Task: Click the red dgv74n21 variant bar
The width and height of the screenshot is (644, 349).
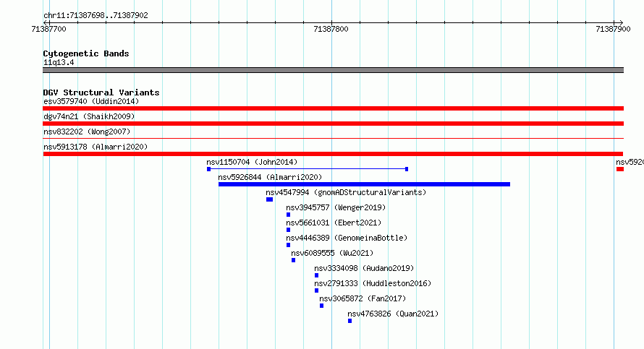Action: click(333, 124)
